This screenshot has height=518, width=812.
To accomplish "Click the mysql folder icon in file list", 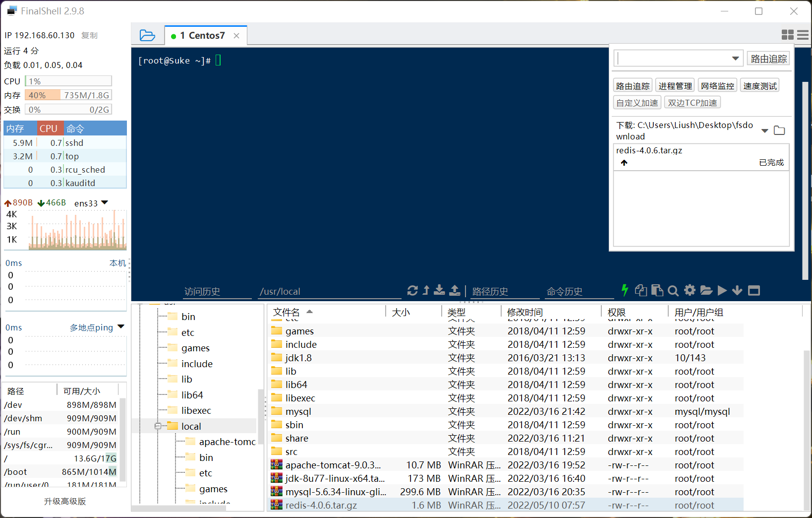I will [277, 411].
